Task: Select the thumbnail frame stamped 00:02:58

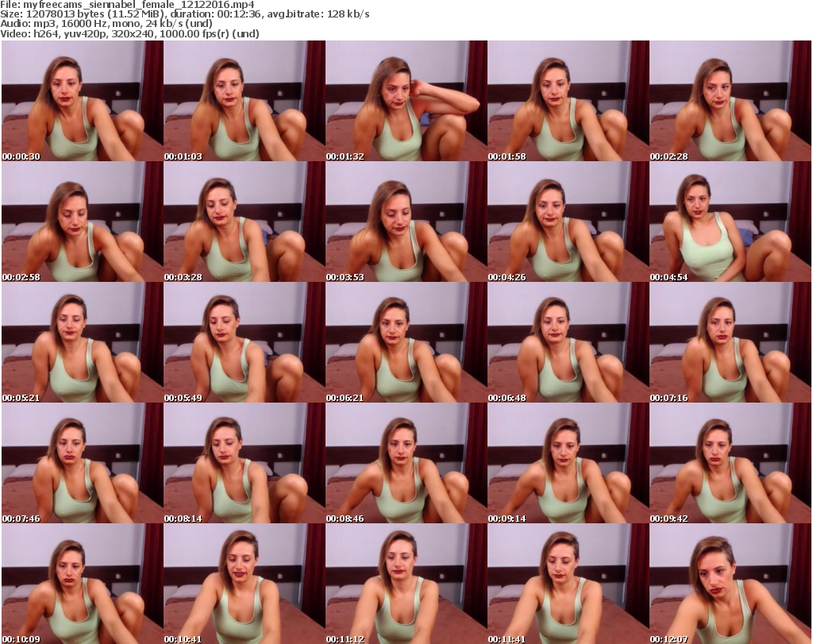Action: pos(83,222)
